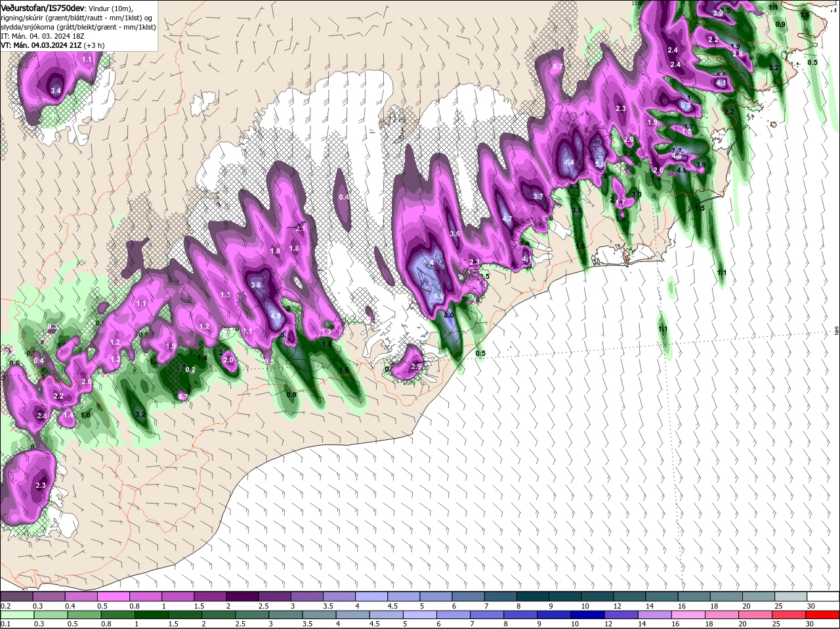840x629 pixels.
Task: Click the "IT: Mán. 04. 03. 2024 18Z" line
Action: pos(43,36)
